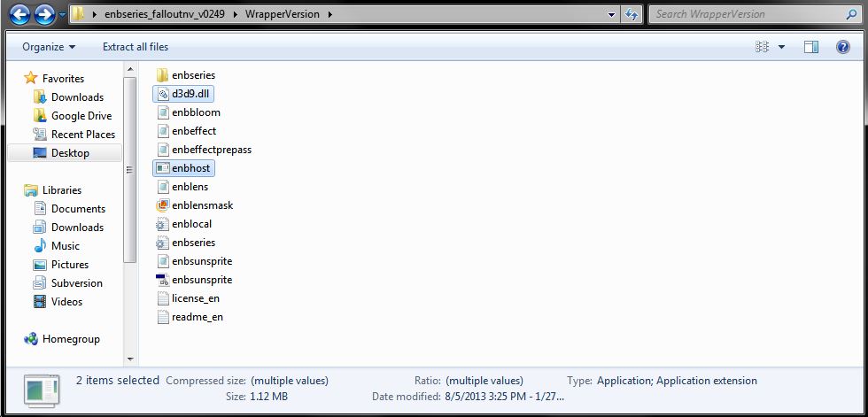Refresh the folder view
The height and width of the screenshot is (417, 868).
point(632,15)
